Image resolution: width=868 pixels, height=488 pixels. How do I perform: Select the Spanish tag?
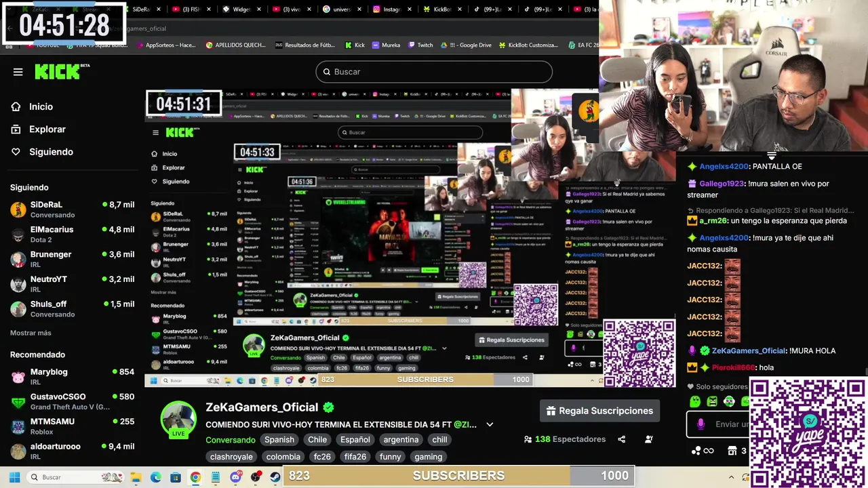tap(279, 439)
